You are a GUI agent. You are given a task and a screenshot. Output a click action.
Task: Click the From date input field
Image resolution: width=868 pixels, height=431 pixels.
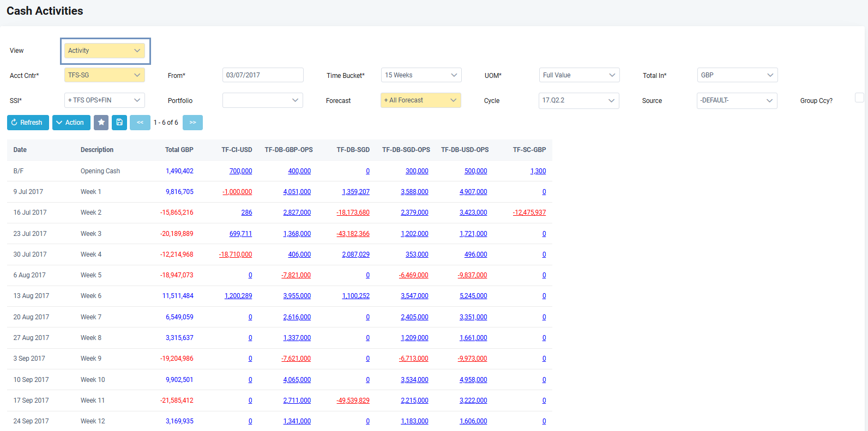pyautogui.click(x=263, y=75)
